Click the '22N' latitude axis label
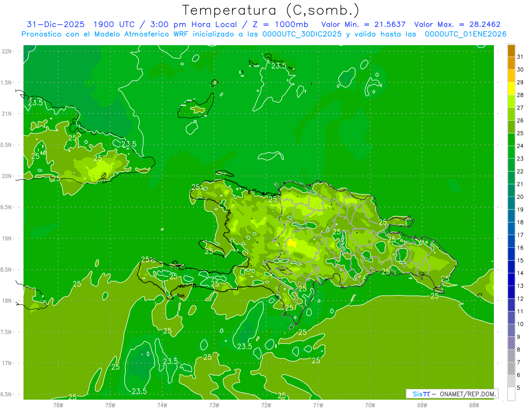This screenshot has height=411, width=532. tap(7, 51)
